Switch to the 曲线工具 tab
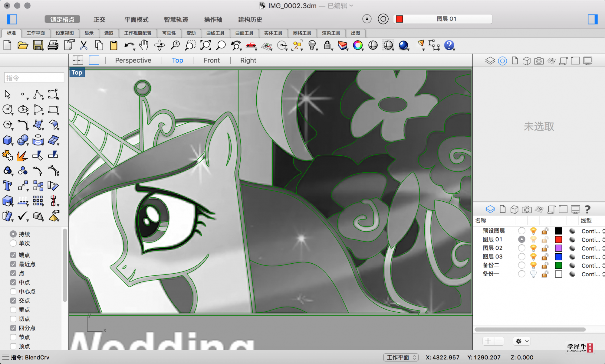Viewport: 605px width, 364px height. point(215,33)
